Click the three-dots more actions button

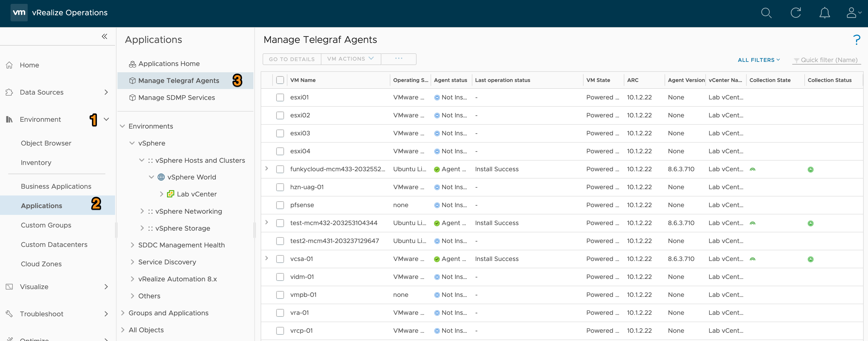click(399, 59)
